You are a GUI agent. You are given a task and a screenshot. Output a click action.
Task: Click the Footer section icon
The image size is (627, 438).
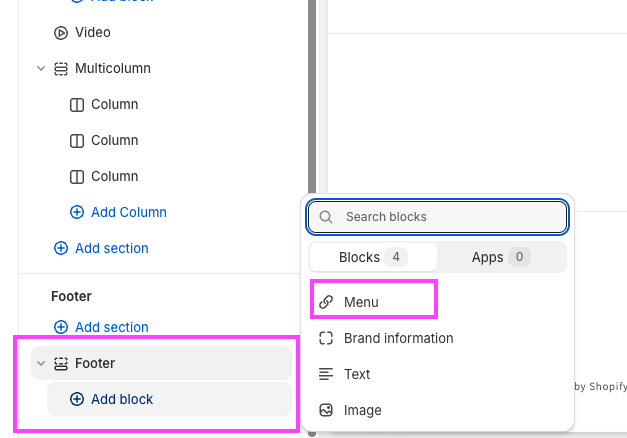coord(61,364)
